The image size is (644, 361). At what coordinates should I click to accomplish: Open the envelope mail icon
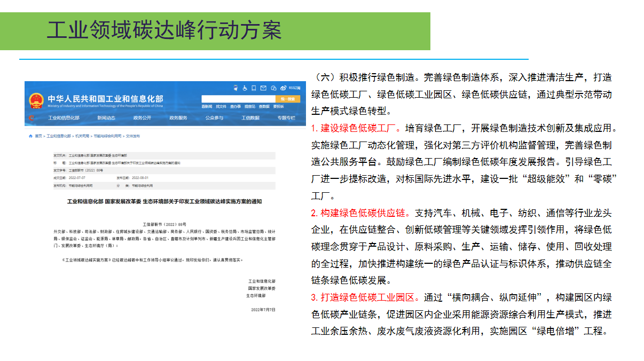pos(263,88)
